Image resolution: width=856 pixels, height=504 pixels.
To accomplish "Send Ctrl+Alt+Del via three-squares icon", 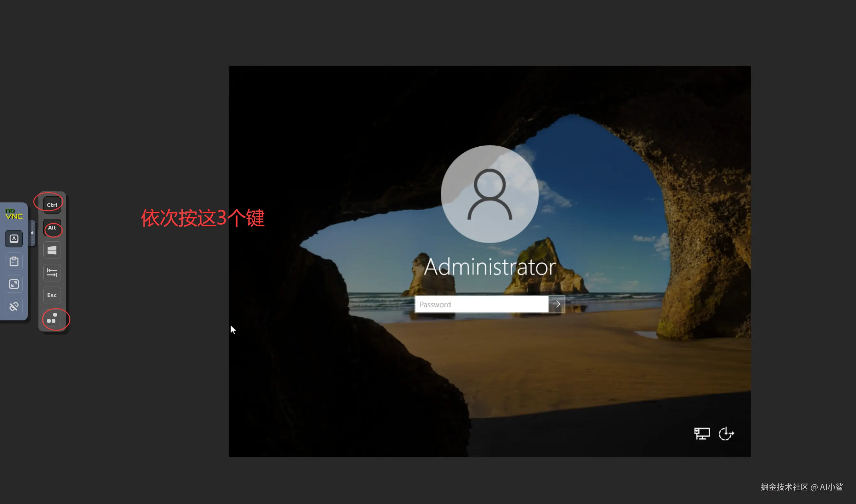I will (52, 318).
